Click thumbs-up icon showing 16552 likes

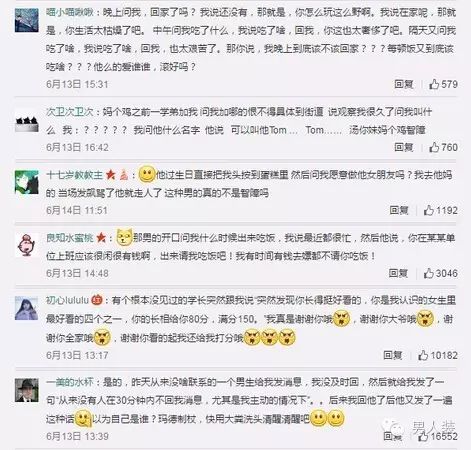(423, 436)
